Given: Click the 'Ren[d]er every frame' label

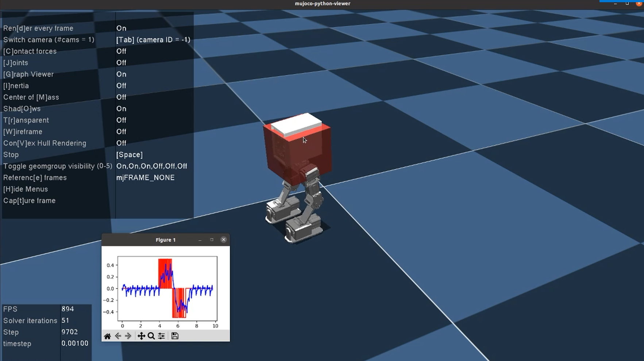Looking at the screenshot, I should [x=38, y=28].
